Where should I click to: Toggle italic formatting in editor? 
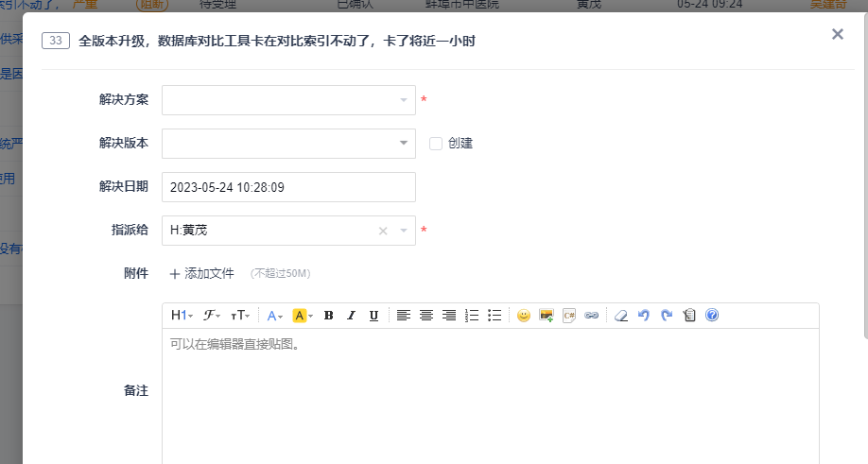(x=351, y=316)
